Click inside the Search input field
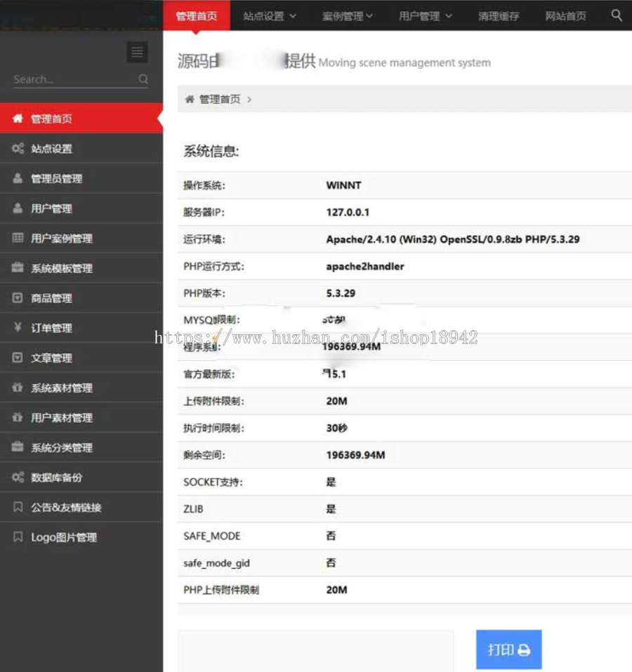Viewport: 632px width, 672px height. coord(70,79)
